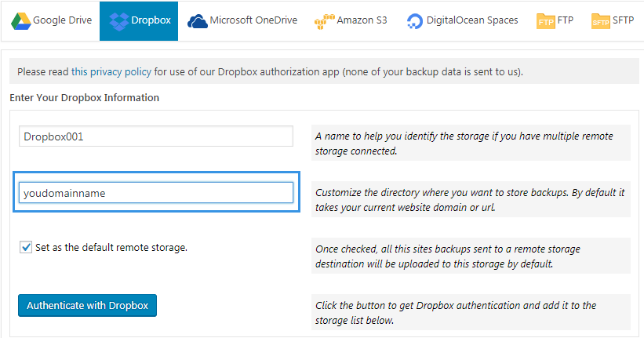The image size is (644, 338).
Task: Focus the Dropbox001 storage name field
Action: pyautogui.click(x=156, y=136)
